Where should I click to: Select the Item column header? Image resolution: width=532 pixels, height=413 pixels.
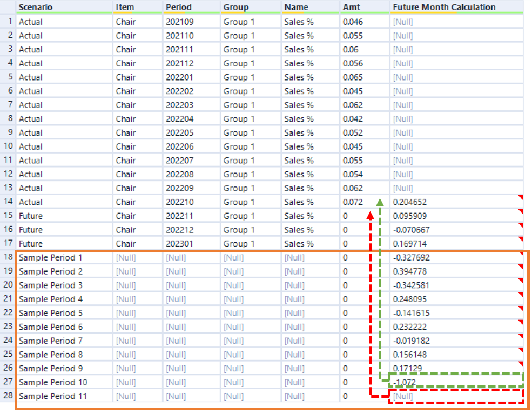[123, 8]
